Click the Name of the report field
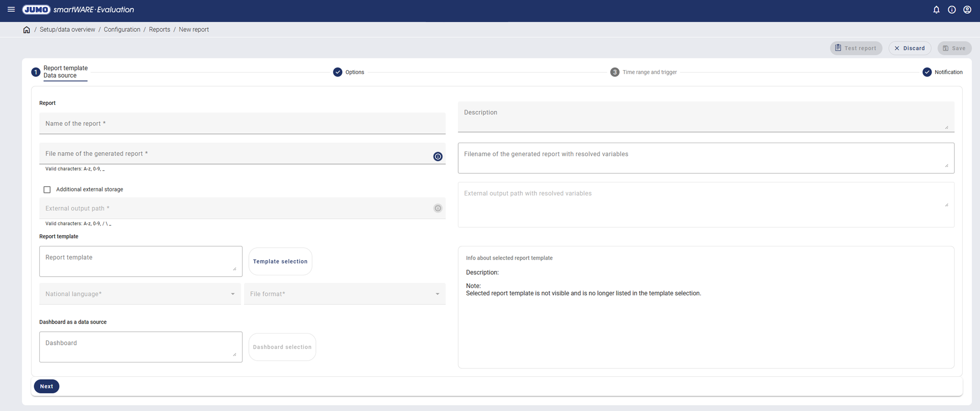The width and height of the screenshot is (980, 411). point(242,124)
